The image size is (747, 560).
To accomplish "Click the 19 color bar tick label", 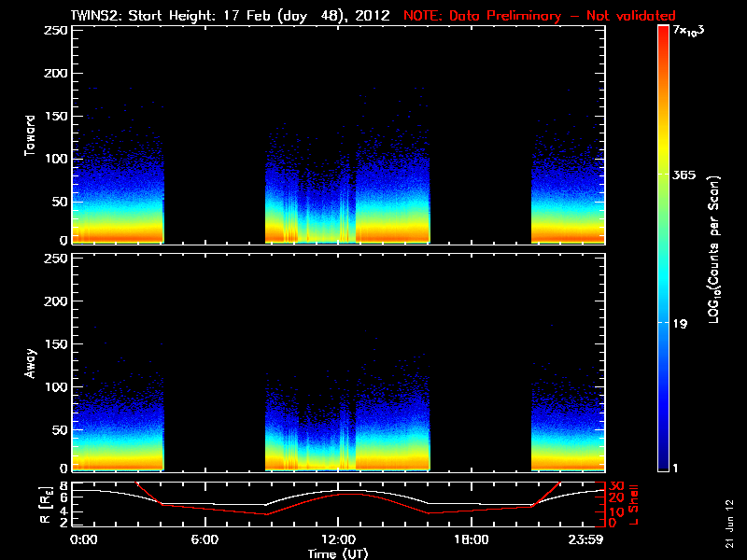I will pos(680,324).
